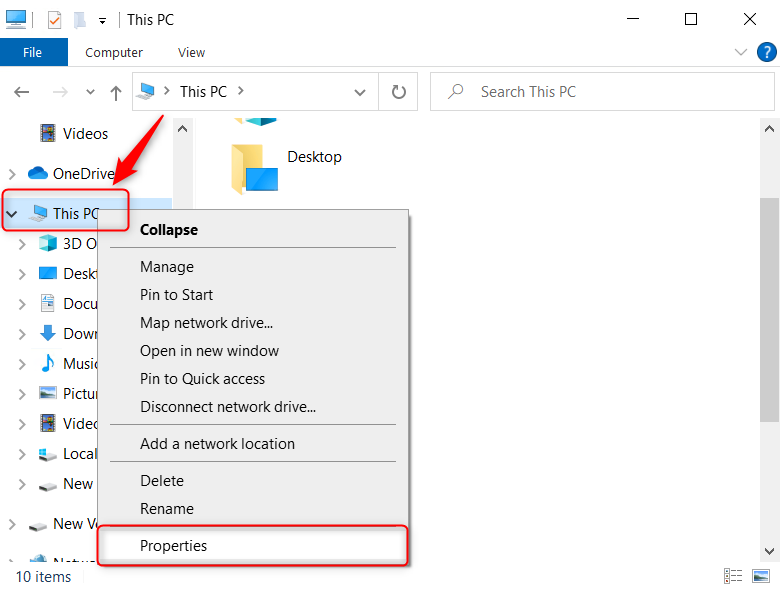Go back with the left arrow button
The image size is (780, 592).
pyautogui.click(x=21, y=92)
